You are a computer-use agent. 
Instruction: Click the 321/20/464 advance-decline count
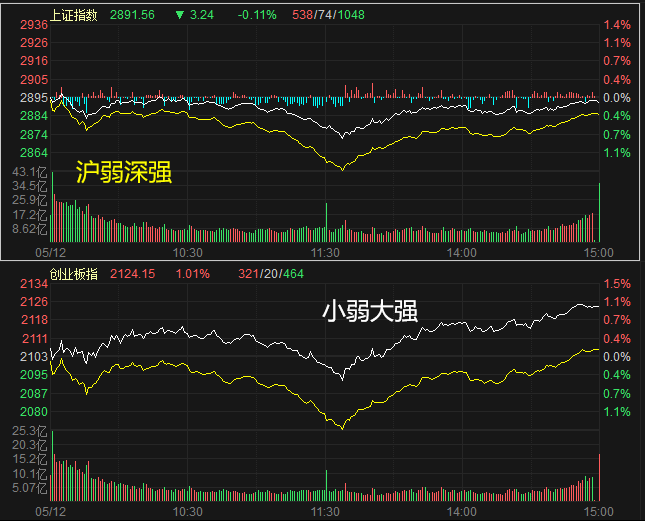point(271,274)
